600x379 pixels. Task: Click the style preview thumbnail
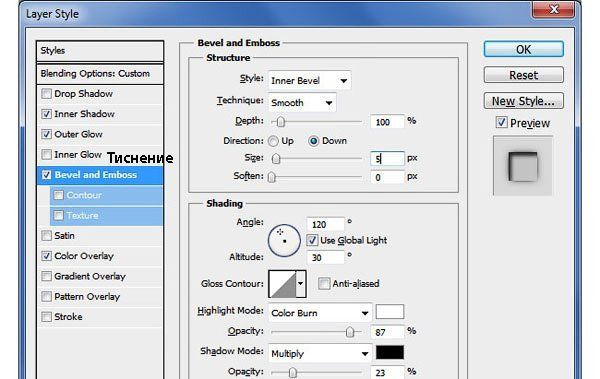pos(523,166)
